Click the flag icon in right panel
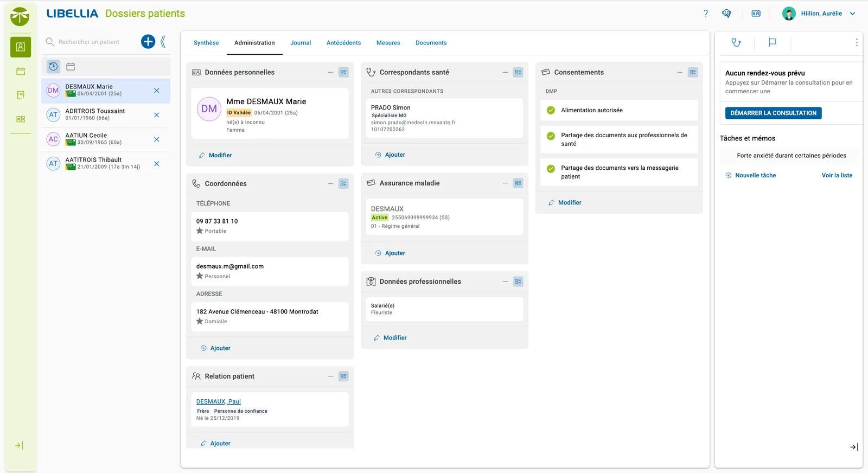 pyautogui.click(x=773, y=42)
